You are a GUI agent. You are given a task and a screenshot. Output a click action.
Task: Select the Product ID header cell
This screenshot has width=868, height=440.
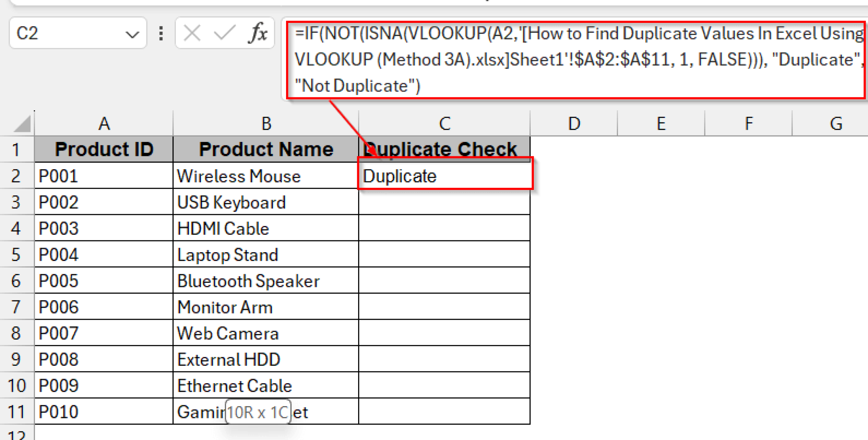(x=104, y=150)
